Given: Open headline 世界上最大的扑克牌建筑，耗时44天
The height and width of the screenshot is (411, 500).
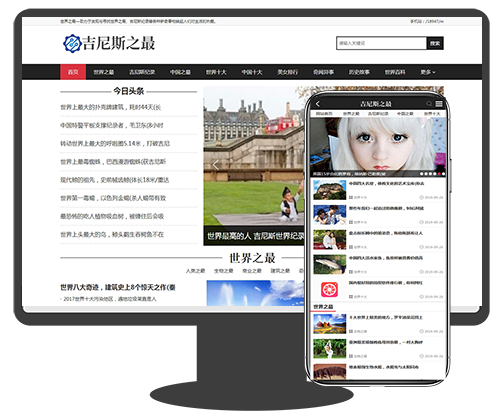Looking at the screenshot, I should 110,107.
